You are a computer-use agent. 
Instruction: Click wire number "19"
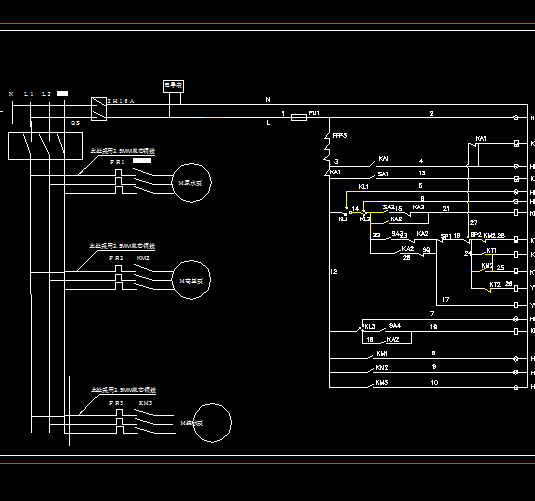click(x=433, y=327)
